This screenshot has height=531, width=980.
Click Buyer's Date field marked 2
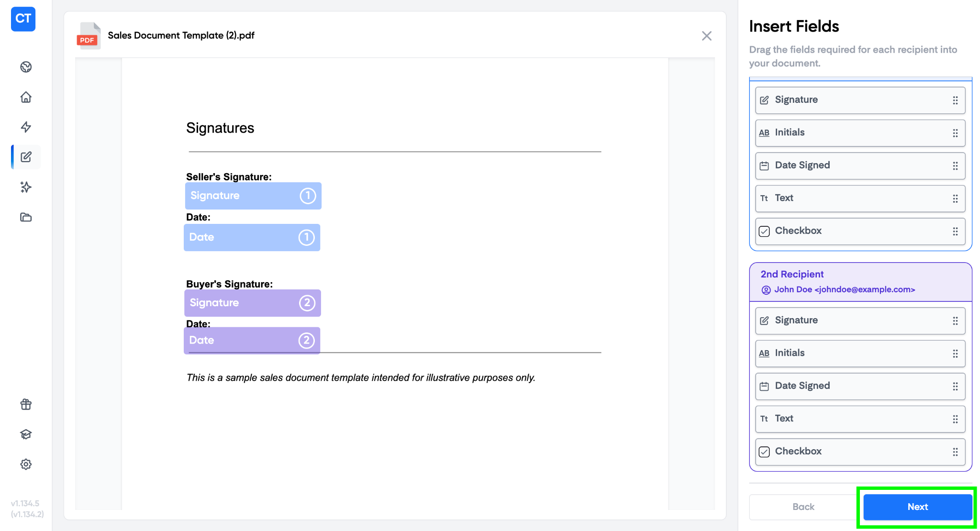(252, 340)
